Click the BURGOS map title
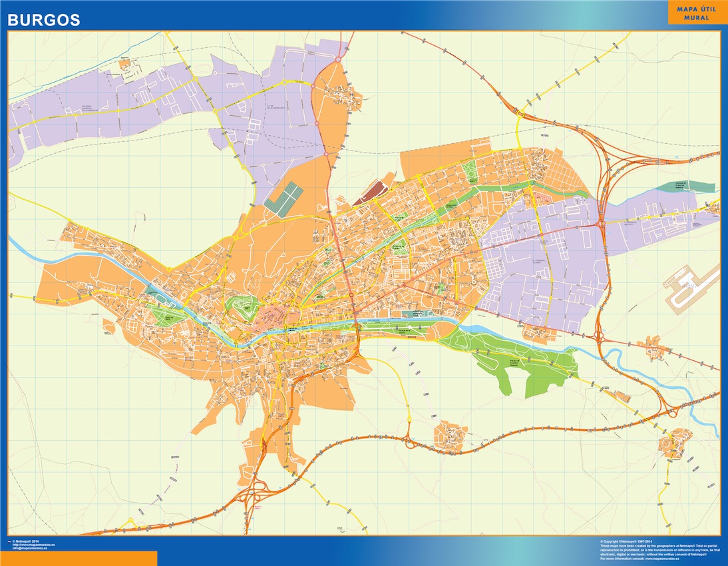The image size is (728, 566). [43, 21]
